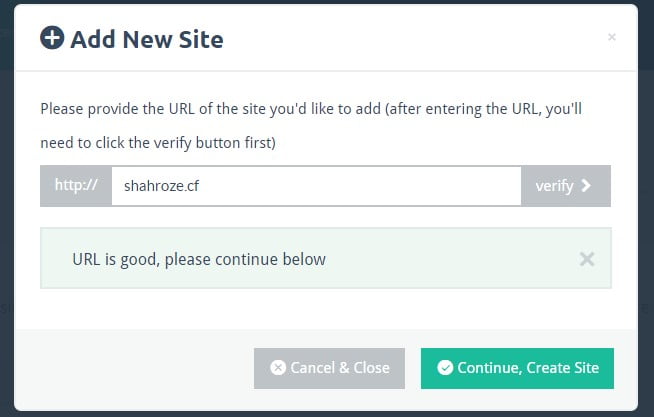The height and width of the screenshot is (417, 654).
Task: Click the circle-x icon in Cancel & Close
Action: tap(277, 368)
